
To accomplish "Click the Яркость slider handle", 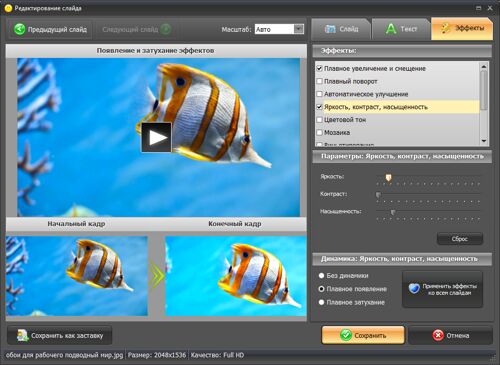I will point(388,178).
